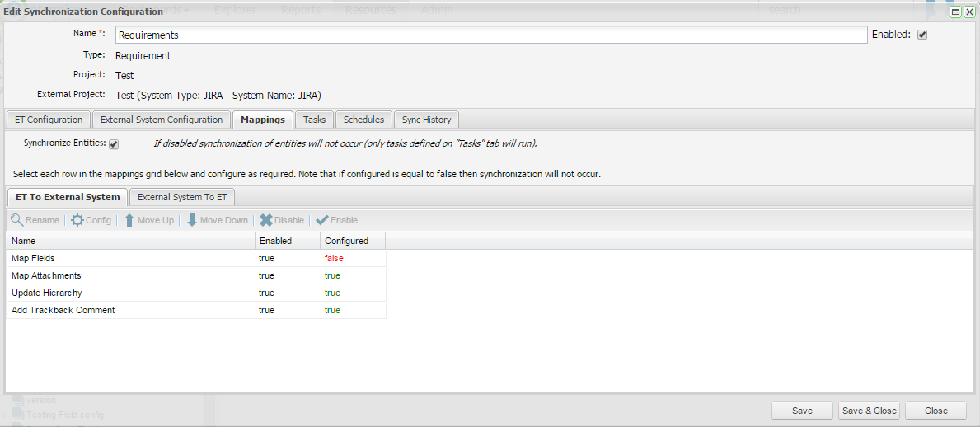Uncheck the Synchronize Entities checkbox
This screenshot has height=427, width=980.
114,143
